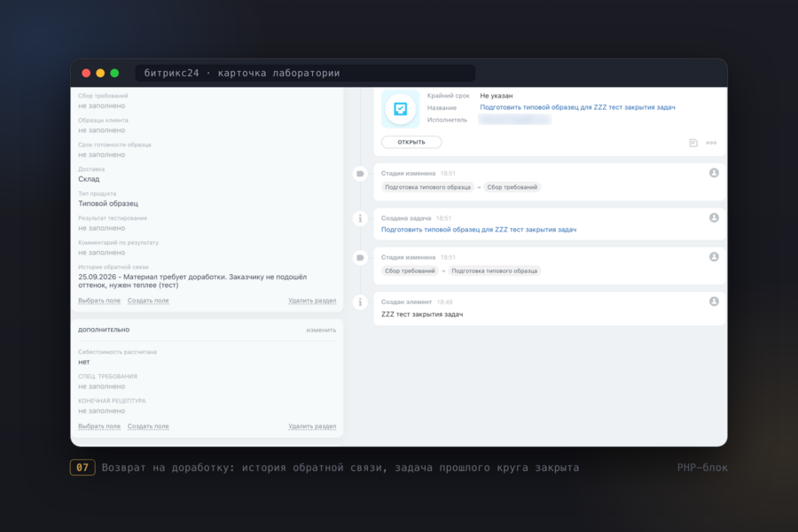Click the 'Подготовка типового образца' chip that starts the upper stage change
The image size is (798, 532).
point(427,187)
